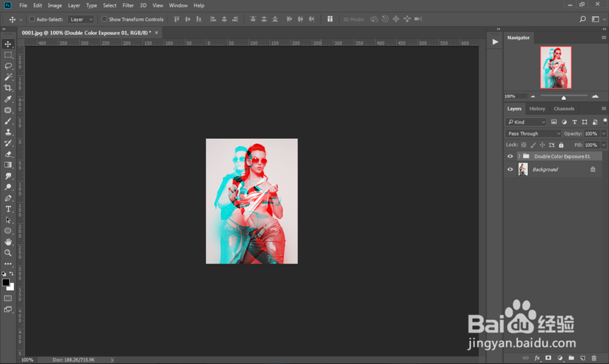The image size is (609, 364).
Task: Select the Ellipse shape tool
Action: point(8,231)
